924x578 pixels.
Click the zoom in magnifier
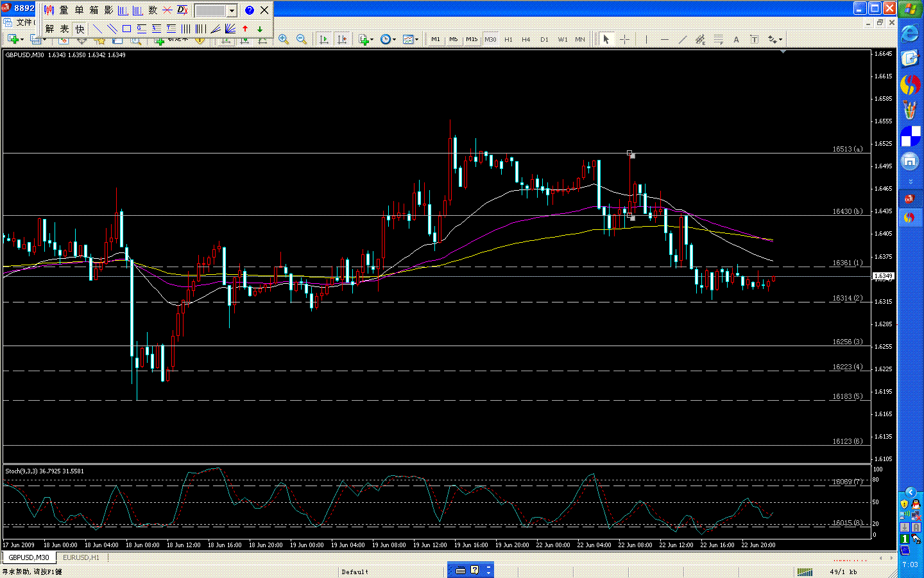pyautogui.click(x=284, y=40)
